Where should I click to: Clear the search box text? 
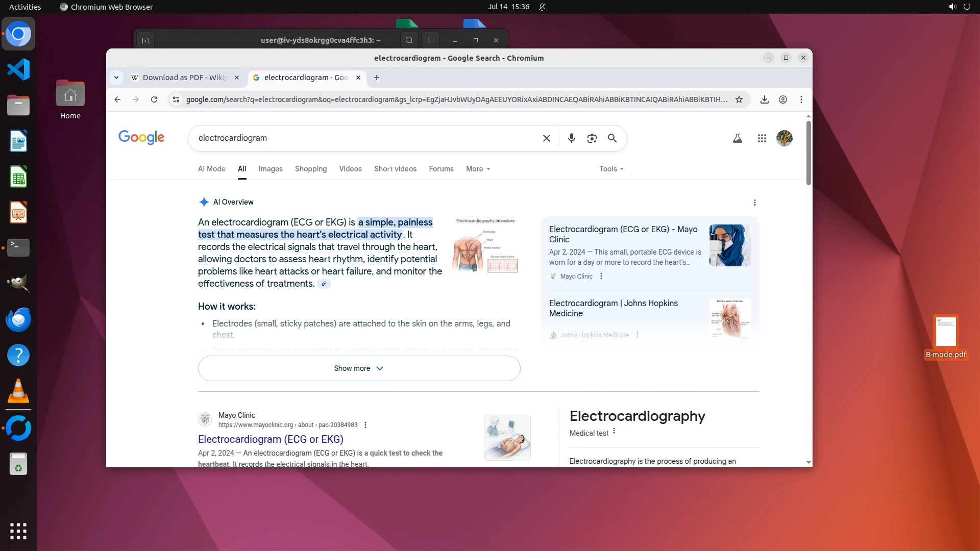point(546,138)
